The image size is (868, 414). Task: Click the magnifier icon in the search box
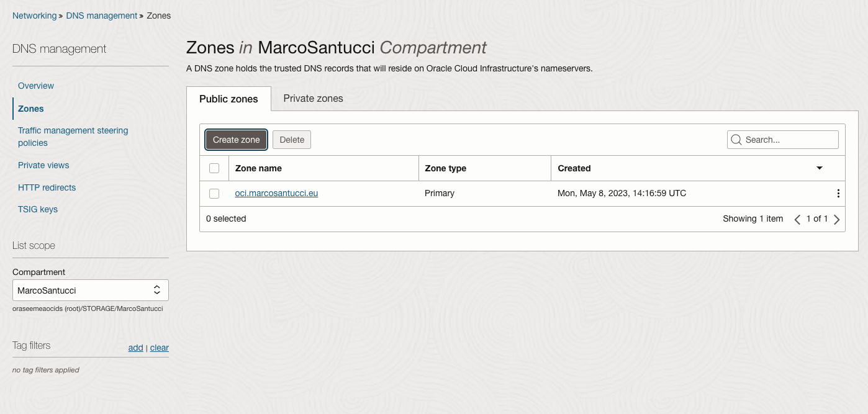[x=736, y=140]
